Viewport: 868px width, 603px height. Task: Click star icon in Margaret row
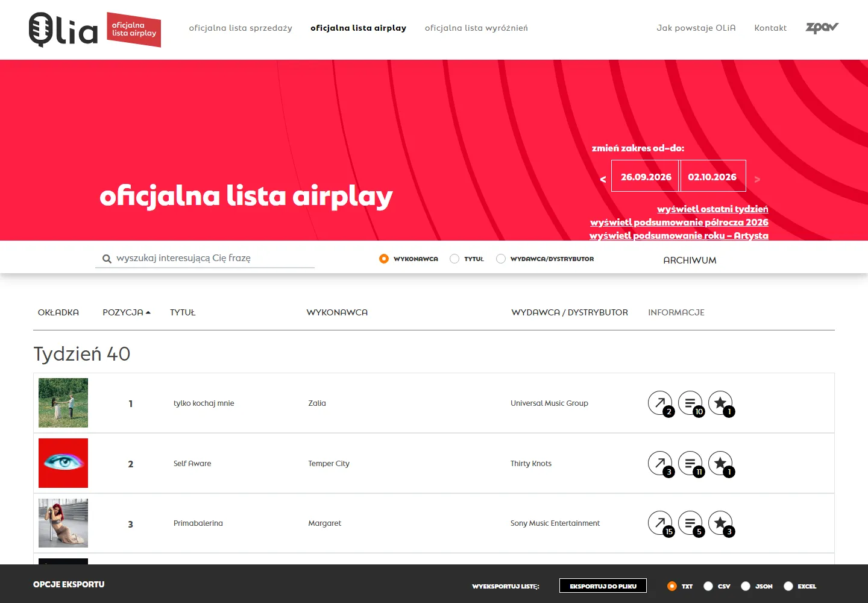[x=720, y=523]
